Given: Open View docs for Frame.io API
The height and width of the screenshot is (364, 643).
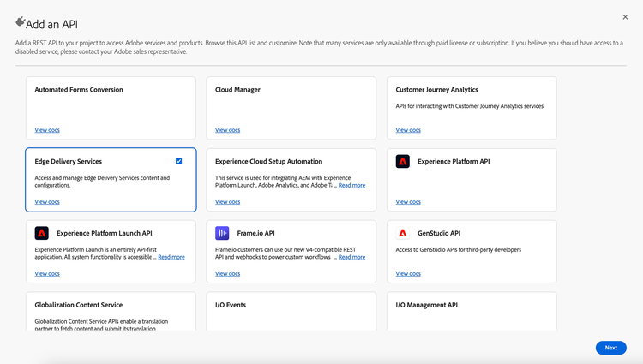Looking at the screenshot, I should (x=227, y=273).
